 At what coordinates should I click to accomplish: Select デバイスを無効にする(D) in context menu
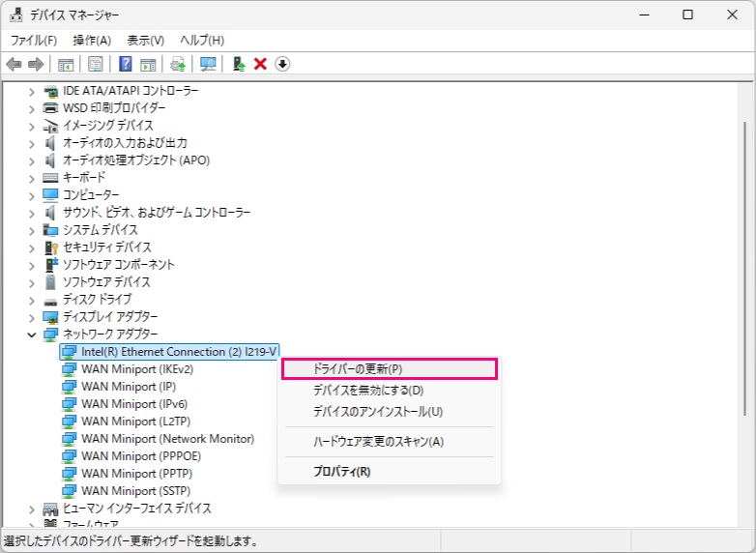tap(367, 391)
